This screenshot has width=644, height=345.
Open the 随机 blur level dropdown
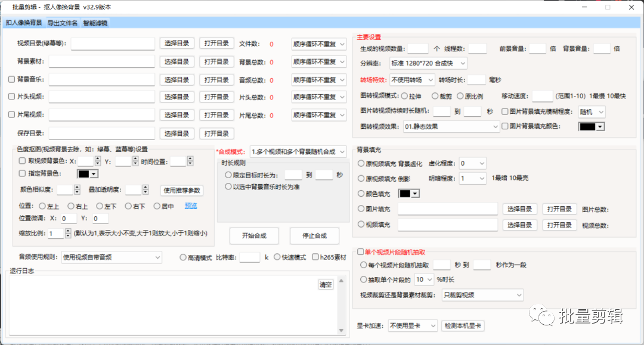[592, 112]
